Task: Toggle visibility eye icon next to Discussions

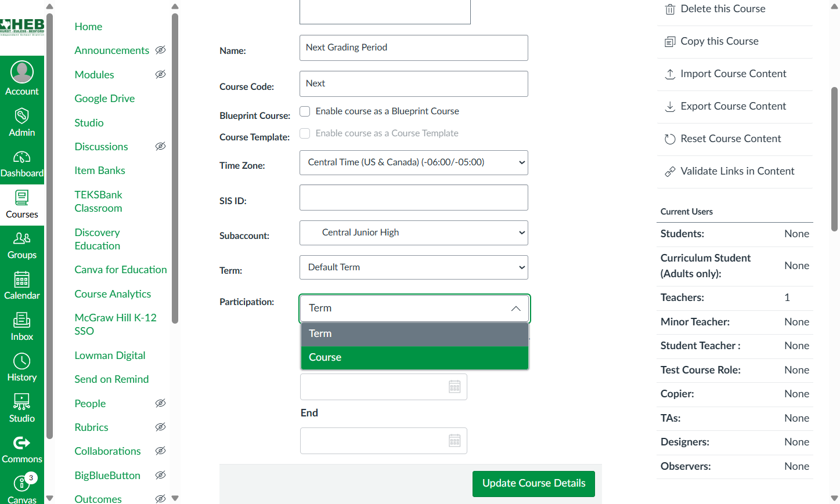Action: tap(161, 146)
